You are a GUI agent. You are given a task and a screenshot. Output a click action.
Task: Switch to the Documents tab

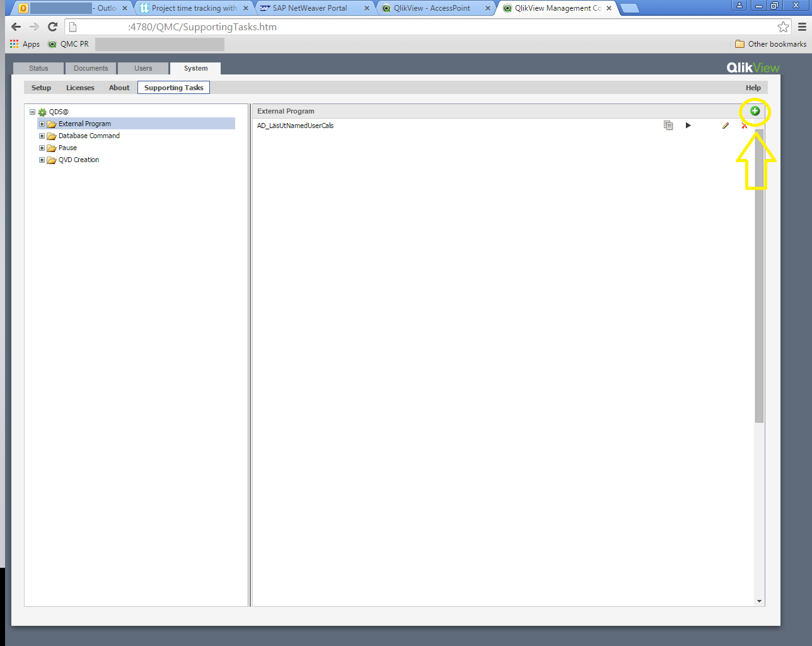click(x=91, y=68)
